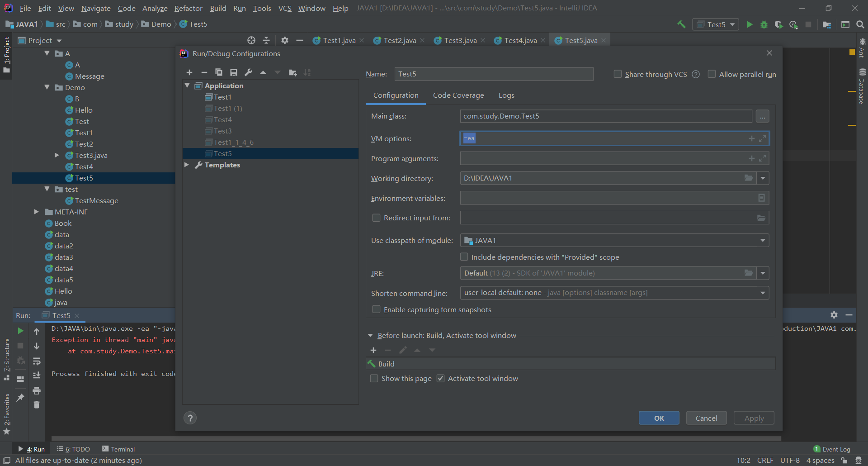Enable capturing form snapshots checkbox
Screen dimensions: 868x466
pos(376,309)
